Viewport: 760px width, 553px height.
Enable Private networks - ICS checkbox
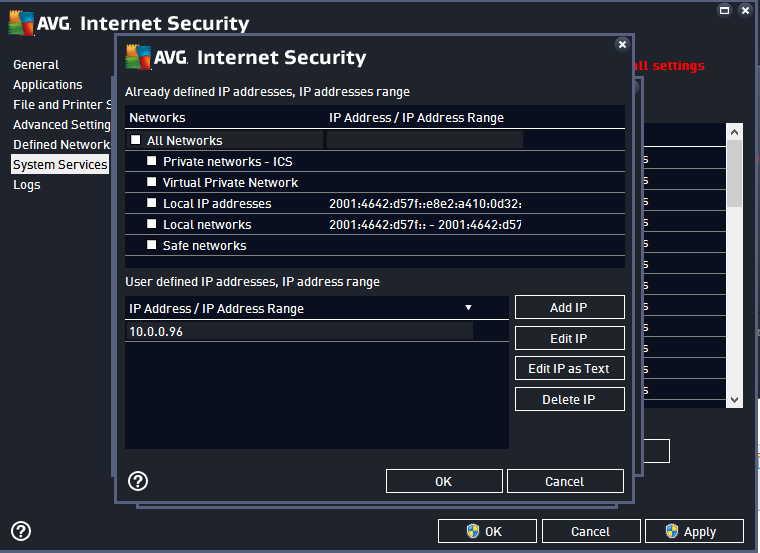coord(152,161)
